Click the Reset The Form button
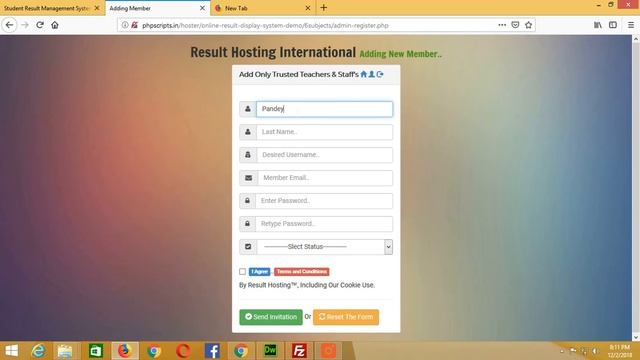This screenshot has width=640, height=360. click(346, 317)
